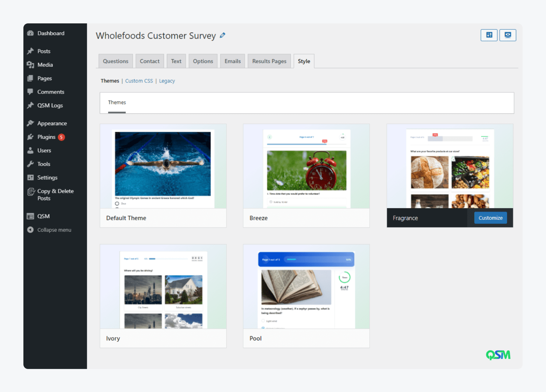Select the Themes sub-tab

coord(117,102)
